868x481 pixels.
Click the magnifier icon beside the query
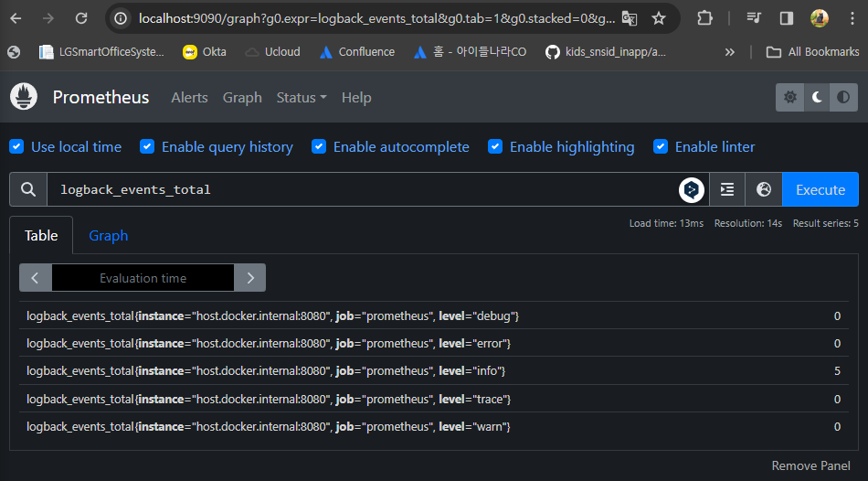(28, 189)
